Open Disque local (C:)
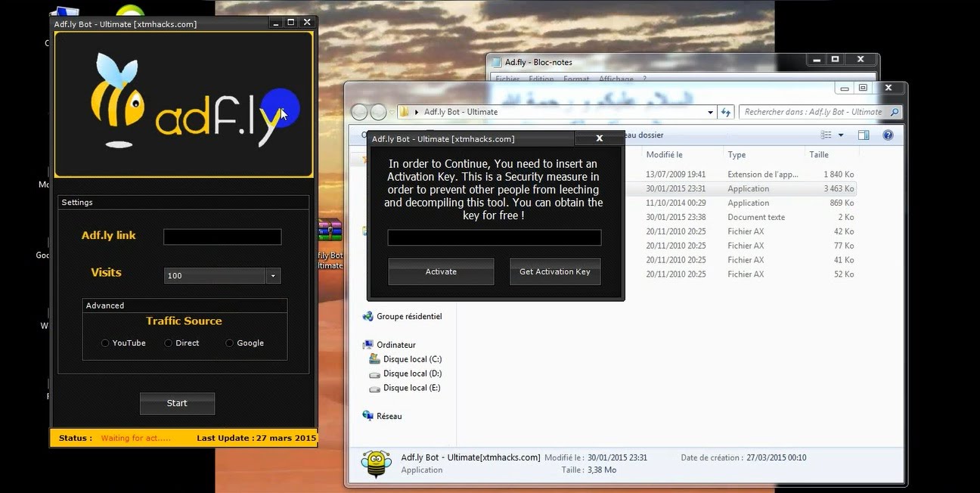The height and width of the screenshot is (493, 980). 412,359
